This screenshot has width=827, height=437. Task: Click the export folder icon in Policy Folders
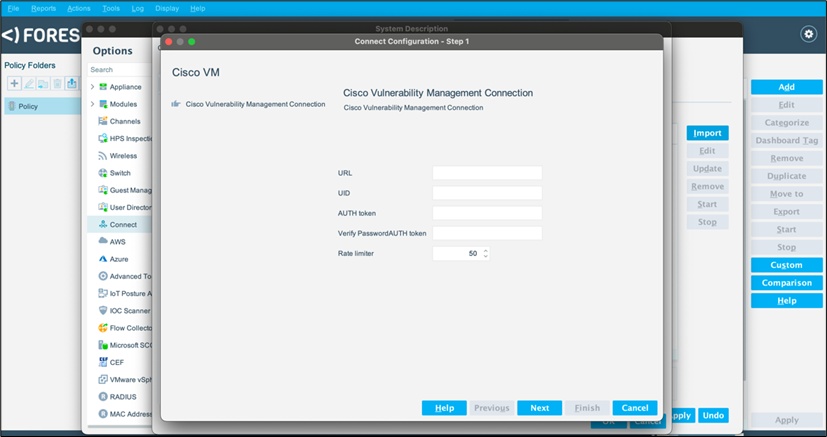71,83
